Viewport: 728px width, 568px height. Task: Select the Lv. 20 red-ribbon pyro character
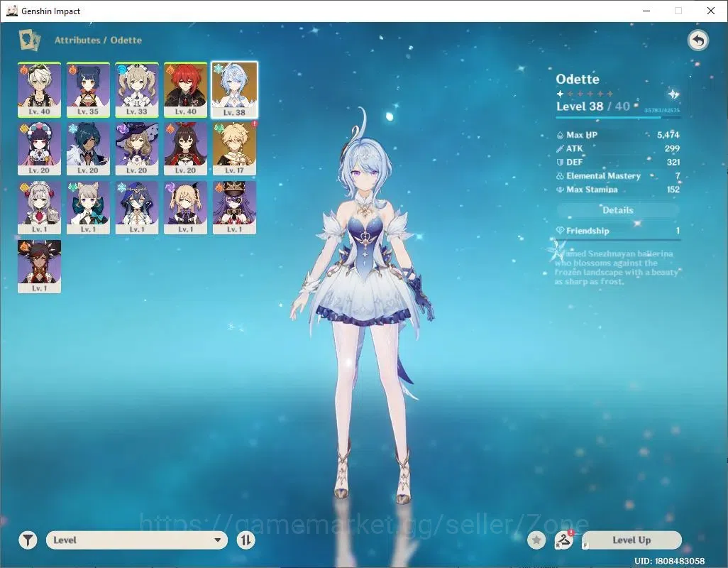[x=186, y=148]
